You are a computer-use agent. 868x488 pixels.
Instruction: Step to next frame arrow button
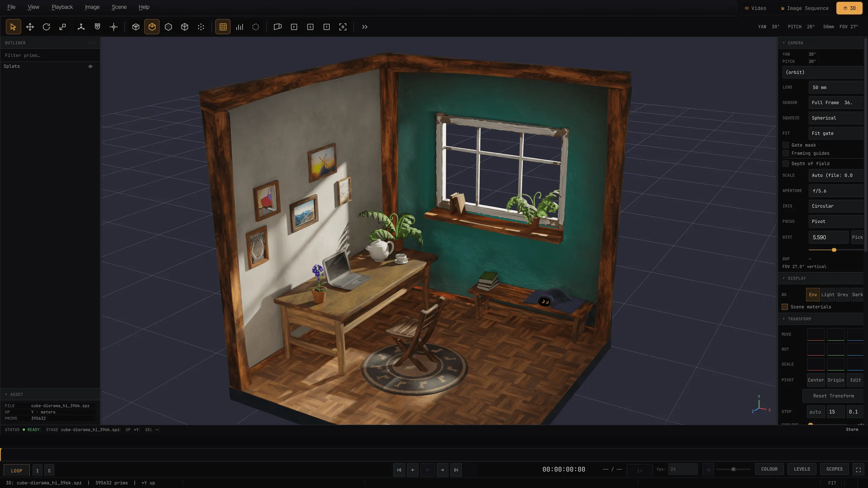tap(442, 470)
